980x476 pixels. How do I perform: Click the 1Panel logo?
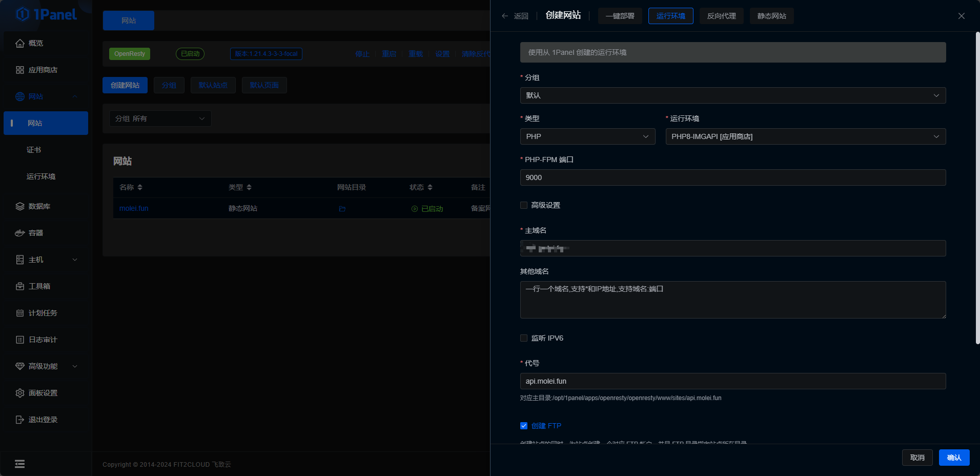[x=46, y=14]
